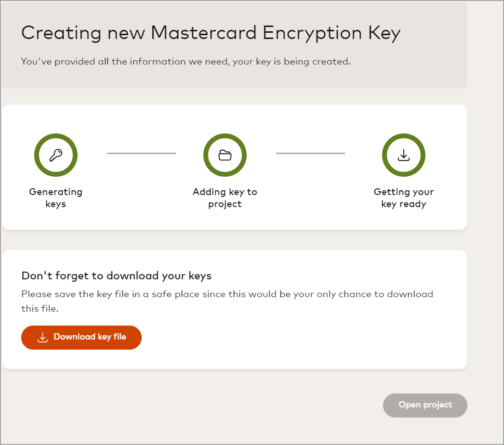Click the Open project button
The image size is (504, 445).
(424, 405)
